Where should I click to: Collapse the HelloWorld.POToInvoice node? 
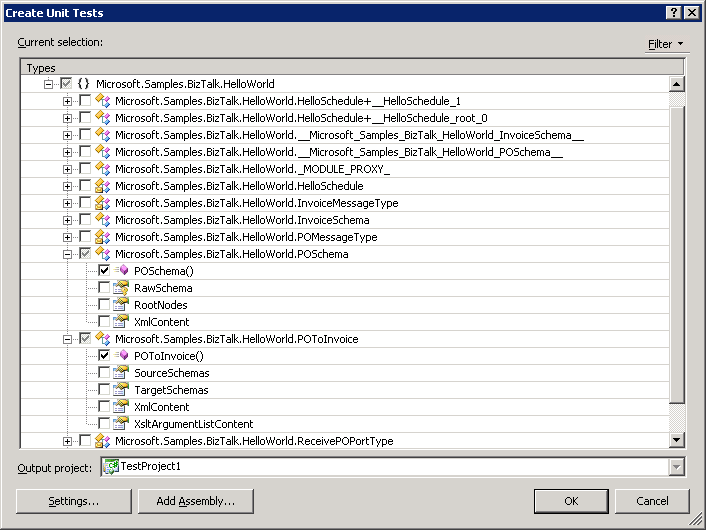click(67, 339)
